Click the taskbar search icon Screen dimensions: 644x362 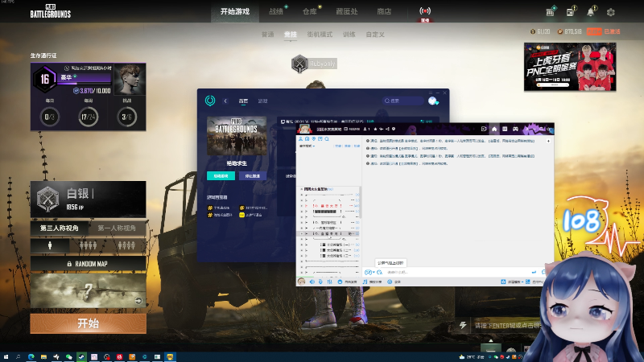(x=18, y=357)
